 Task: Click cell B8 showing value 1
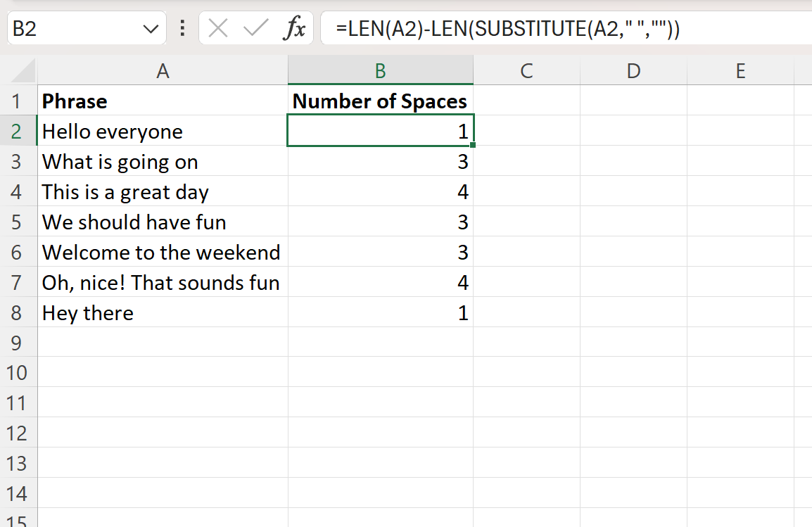coord(380,312)
